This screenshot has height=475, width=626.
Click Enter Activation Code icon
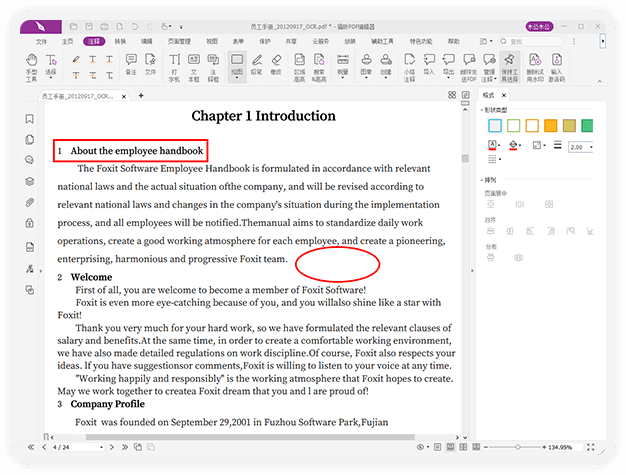pyautogui.click(x=557, y=67)
